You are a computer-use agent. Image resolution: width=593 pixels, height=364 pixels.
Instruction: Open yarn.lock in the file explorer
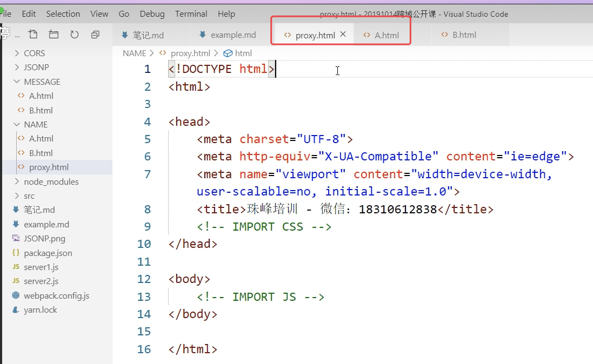[57, 310]
